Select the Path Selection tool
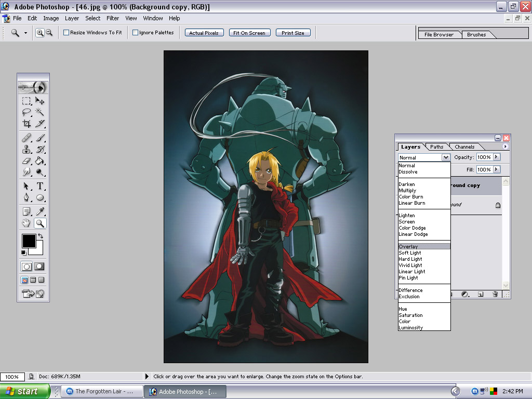 [26, 186]
